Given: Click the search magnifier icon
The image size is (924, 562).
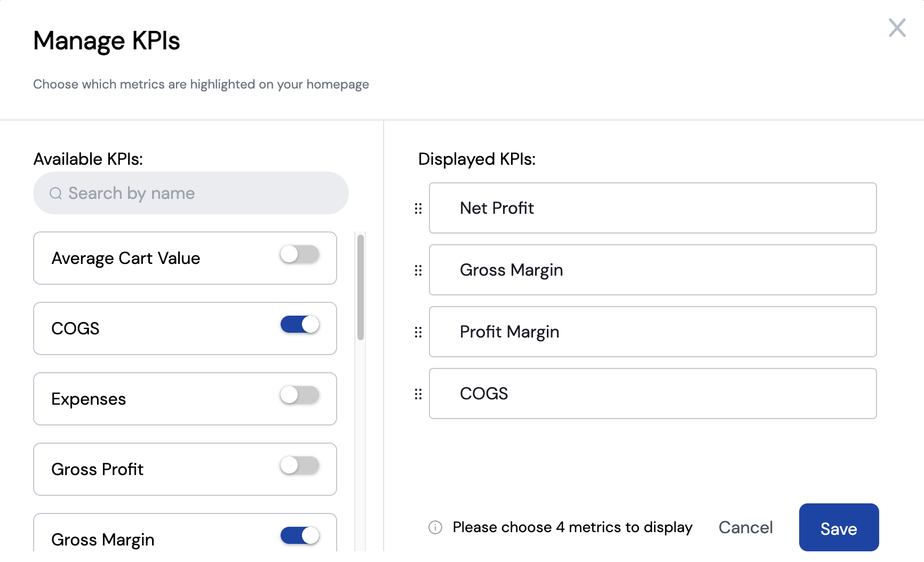Looking at the screenshot, I should 56,193.
